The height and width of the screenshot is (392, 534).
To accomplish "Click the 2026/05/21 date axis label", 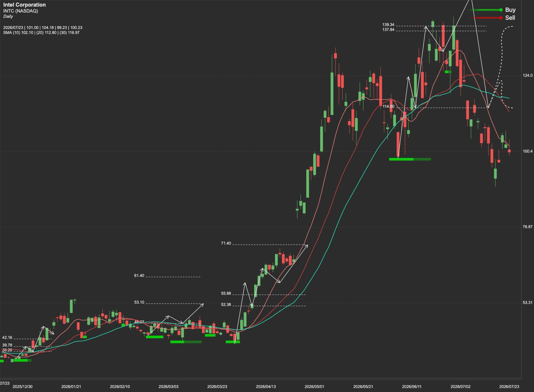I will point(363,387).
